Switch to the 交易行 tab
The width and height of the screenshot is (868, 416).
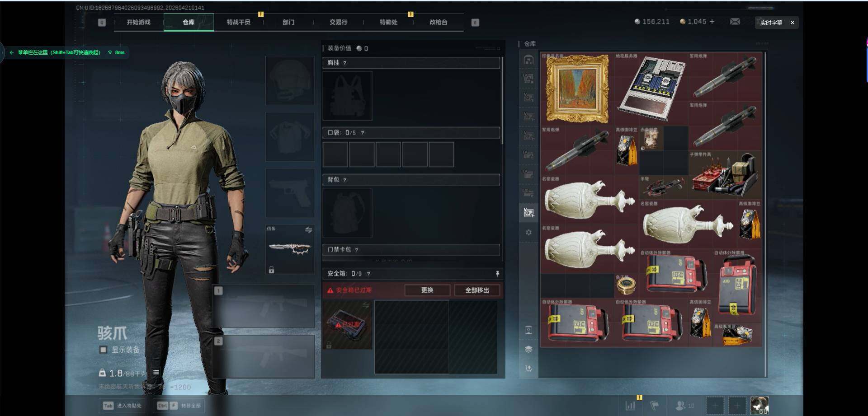tap(338, 22)
